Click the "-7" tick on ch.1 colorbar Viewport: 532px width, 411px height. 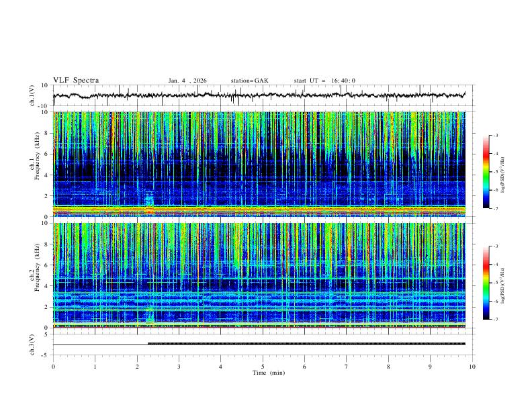coord(496,208)
